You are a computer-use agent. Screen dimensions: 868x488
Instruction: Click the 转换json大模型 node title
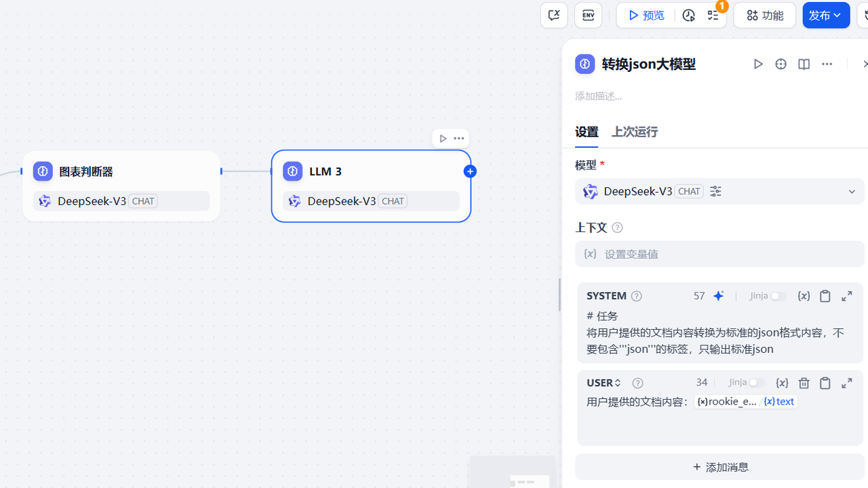click(x=648, y=64)
